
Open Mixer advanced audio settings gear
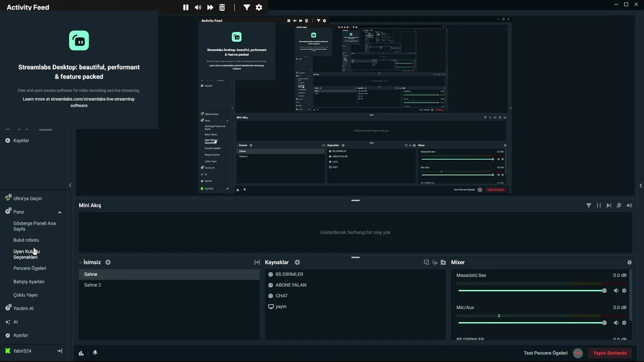[x=629, y=262]
